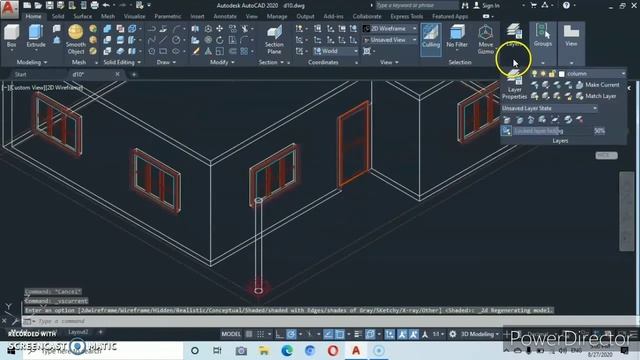Click the AutoCAD application menu logo
640x360 pixels.
tap(9, 9)
